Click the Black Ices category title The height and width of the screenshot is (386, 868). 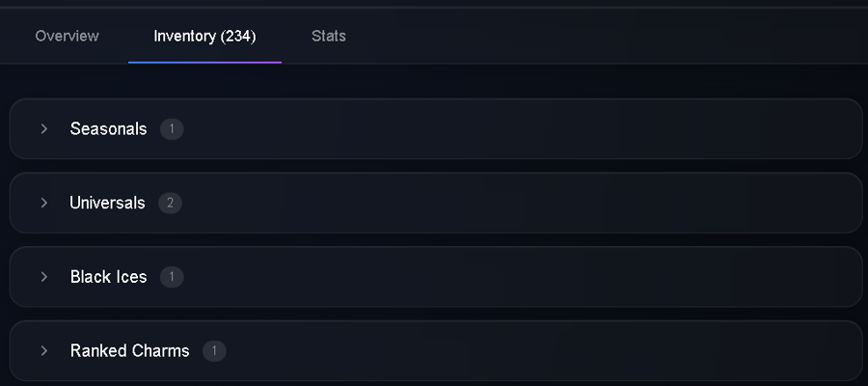(108, 277)
